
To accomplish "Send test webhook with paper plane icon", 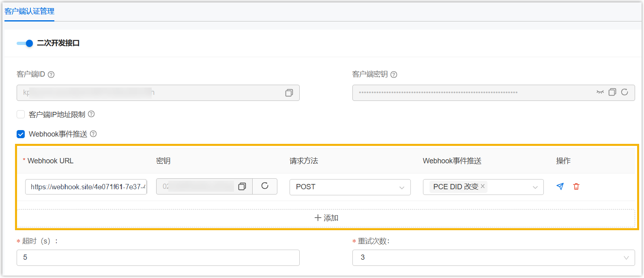I will [x=560, y=186].
